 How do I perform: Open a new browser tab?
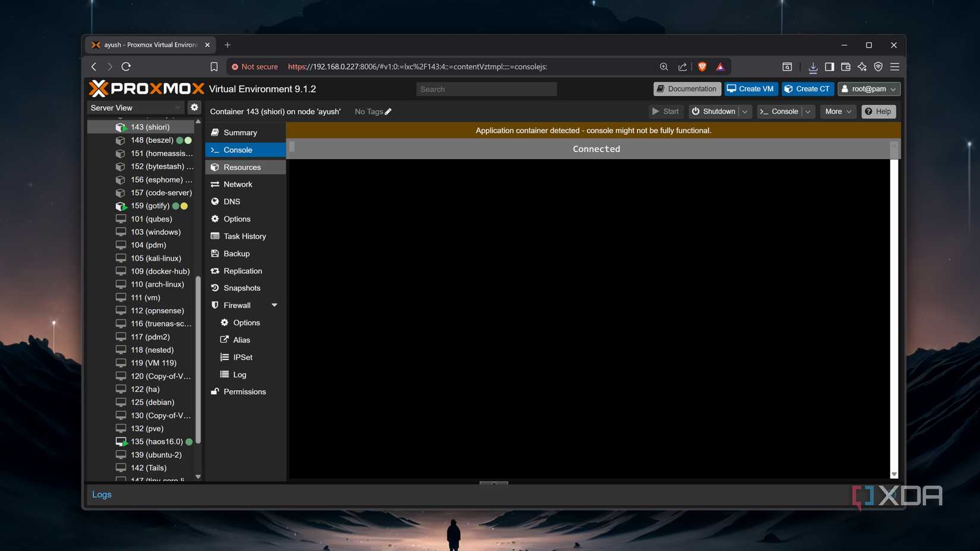(x=227, y=45)
